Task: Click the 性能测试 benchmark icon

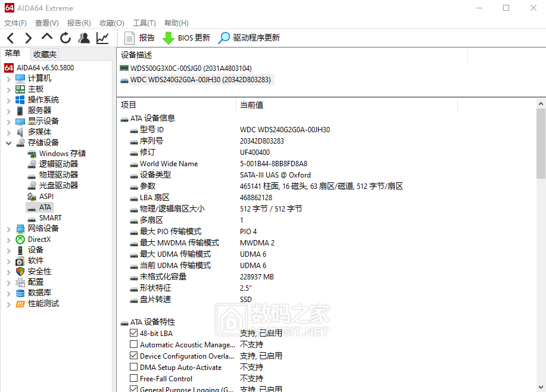Action: pos(20,304)
